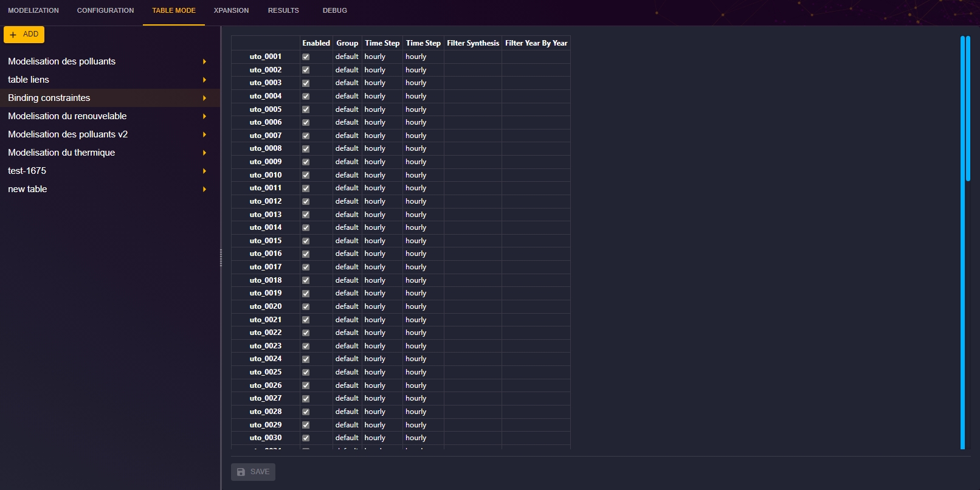Image resolution: width=980 pixels, height=490 pixels.
Task: Go to the Results tab
Action: 283,10
